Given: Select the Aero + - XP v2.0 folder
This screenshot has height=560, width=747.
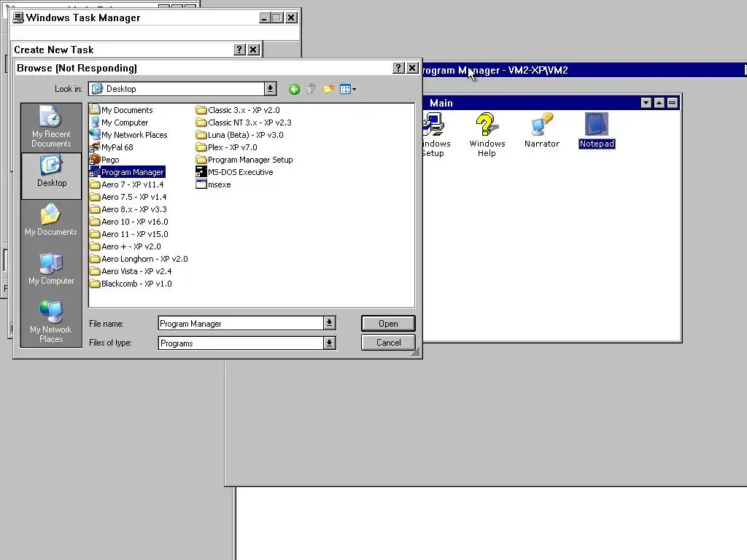Looking at the screenshot, I should pos(125,246).
